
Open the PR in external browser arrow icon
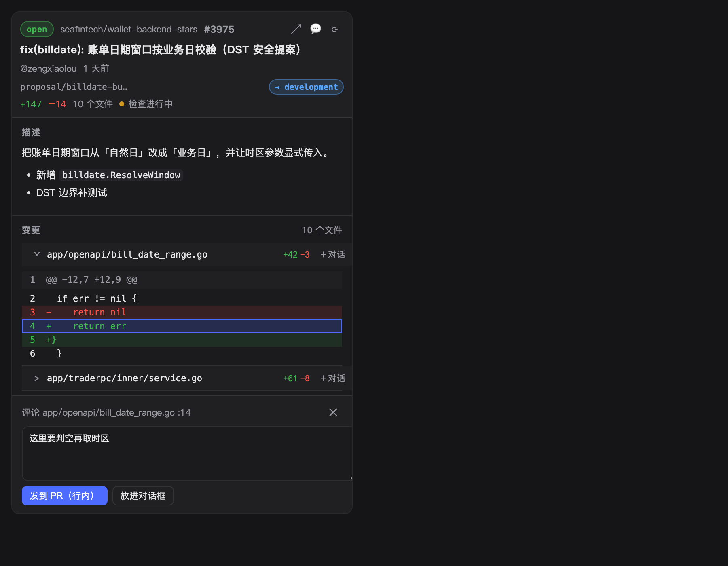(x=296, y=29)
